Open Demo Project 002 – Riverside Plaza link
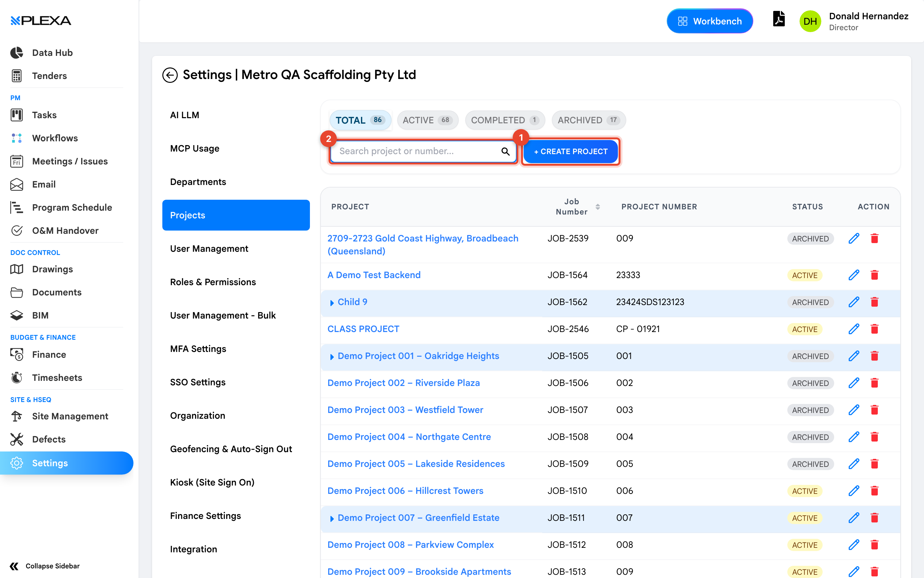 point(404,383)
